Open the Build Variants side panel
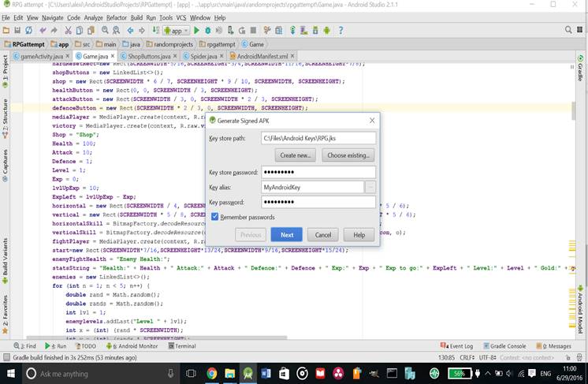 click(x=6, y=261)
